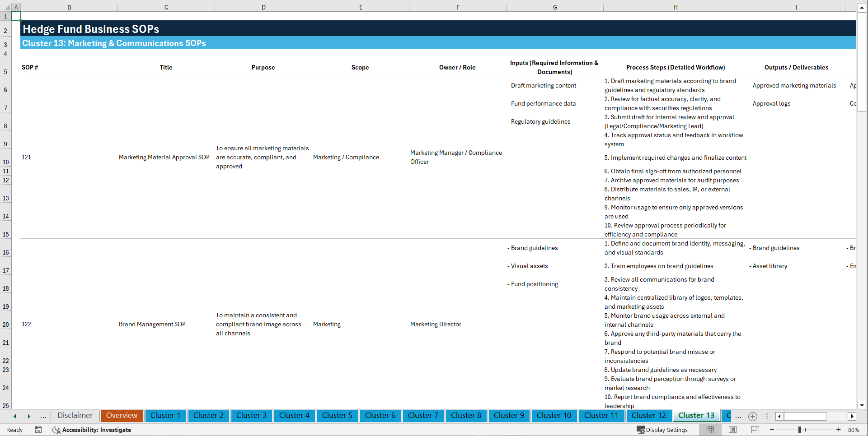Select the Cluster 5 worksheet tab
This screenshot has height=436, width=868.
point(337,416)
